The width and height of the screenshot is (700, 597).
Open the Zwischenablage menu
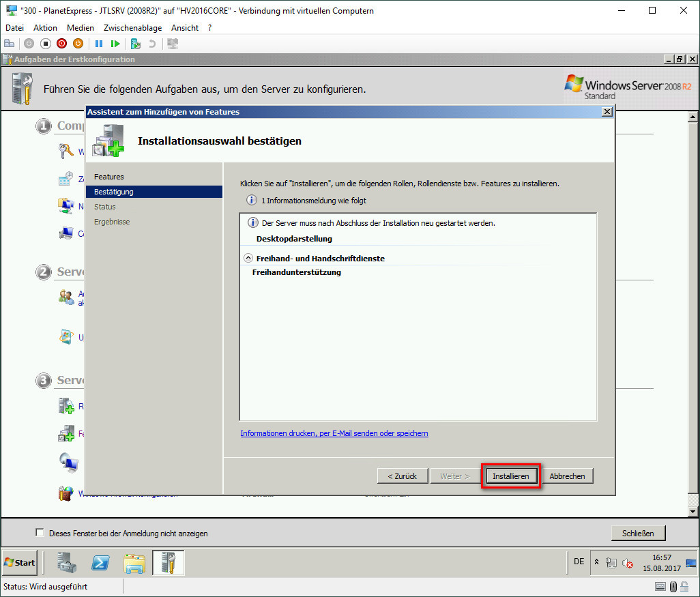click(x=132, y=28)
